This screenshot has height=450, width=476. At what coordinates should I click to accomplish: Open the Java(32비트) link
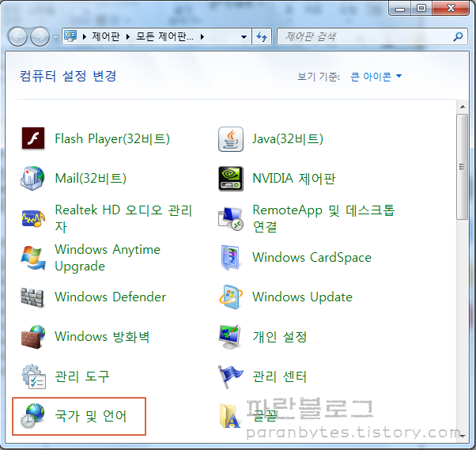point(288,138)
